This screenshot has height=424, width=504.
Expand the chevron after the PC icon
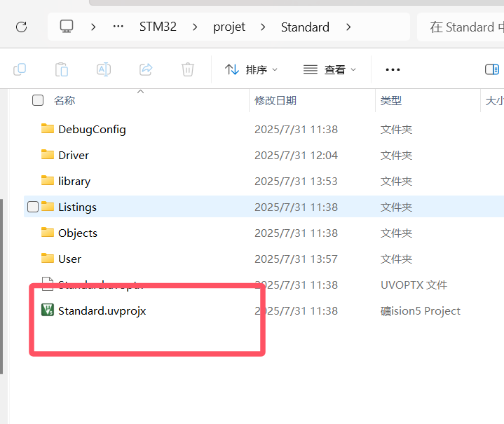coord(93,27)
